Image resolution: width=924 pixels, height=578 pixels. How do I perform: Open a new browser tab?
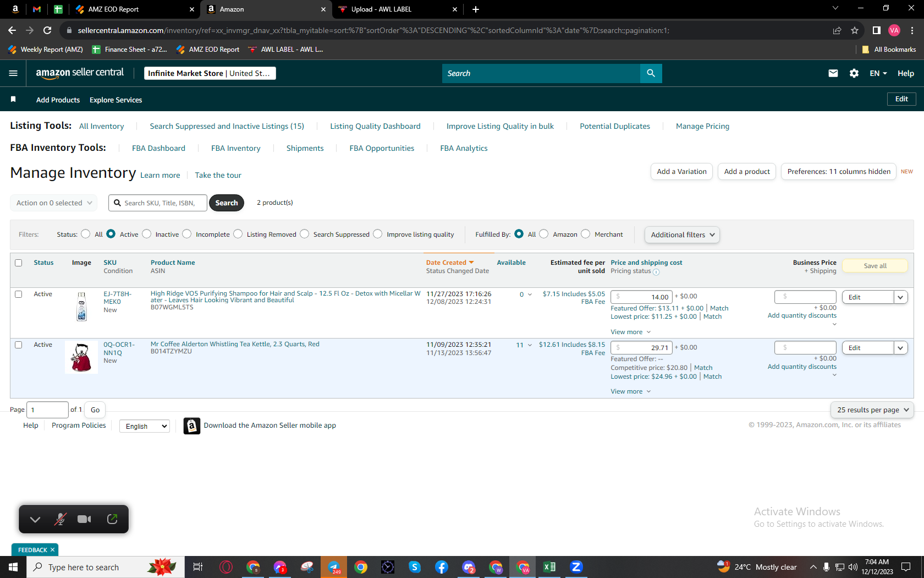click(476, 9)
